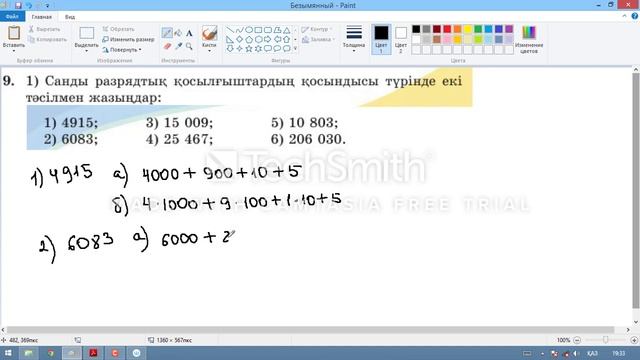The image size is (640, 360).
Task: Click the Вставить (Paste) clipboard icon
Action: pos(14,33)
